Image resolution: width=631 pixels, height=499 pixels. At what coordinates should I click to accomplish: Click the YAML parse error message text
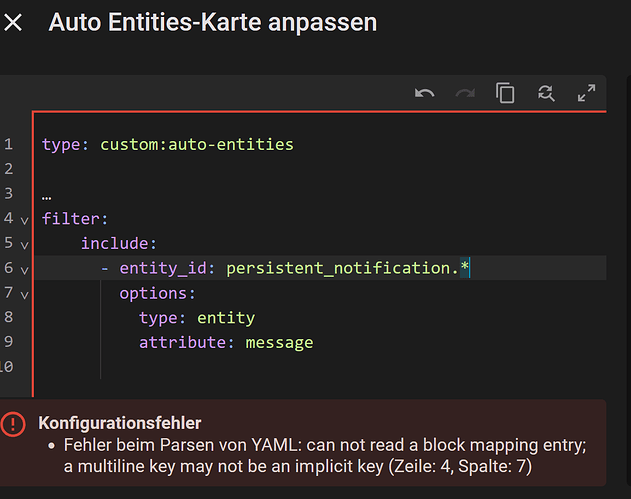click(x=325, y=456)
